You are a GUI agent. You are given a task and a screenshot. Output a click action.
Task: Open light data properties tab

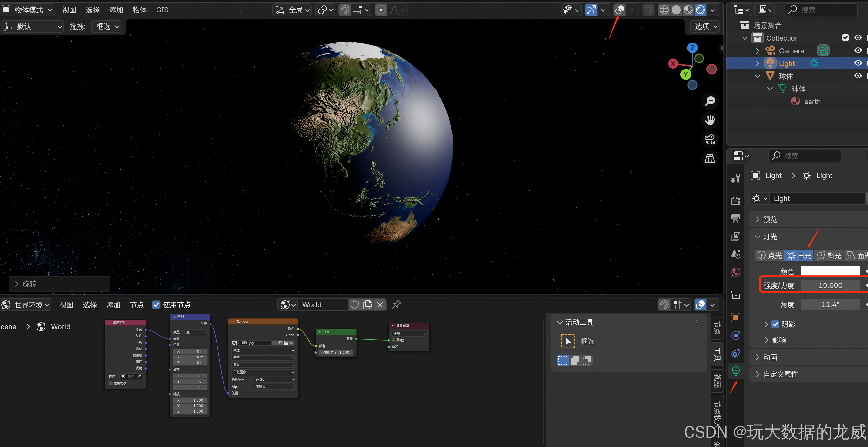coord(736,371)
